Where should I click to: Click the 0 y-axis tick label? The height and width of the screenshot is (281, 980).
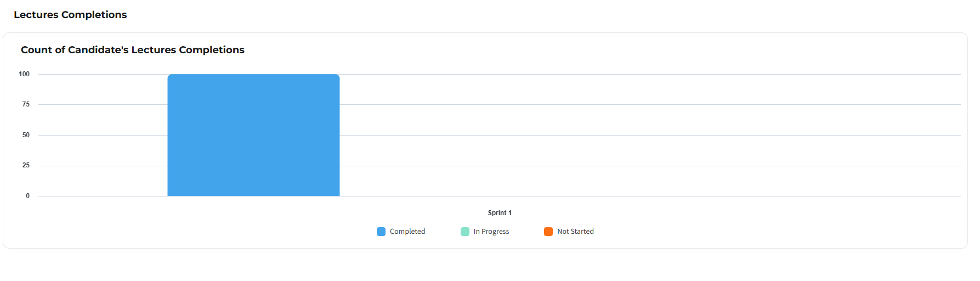[x=28, y=196]
